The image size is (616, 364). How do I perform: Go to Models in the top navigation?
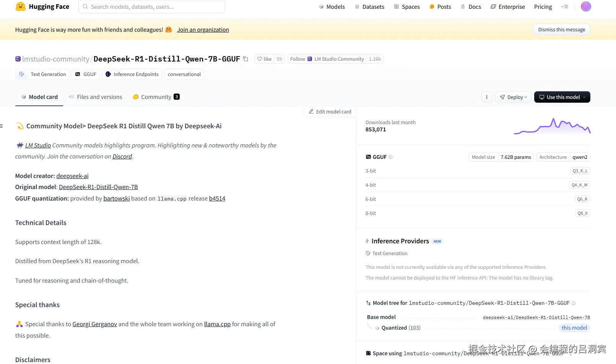point(332,6)
